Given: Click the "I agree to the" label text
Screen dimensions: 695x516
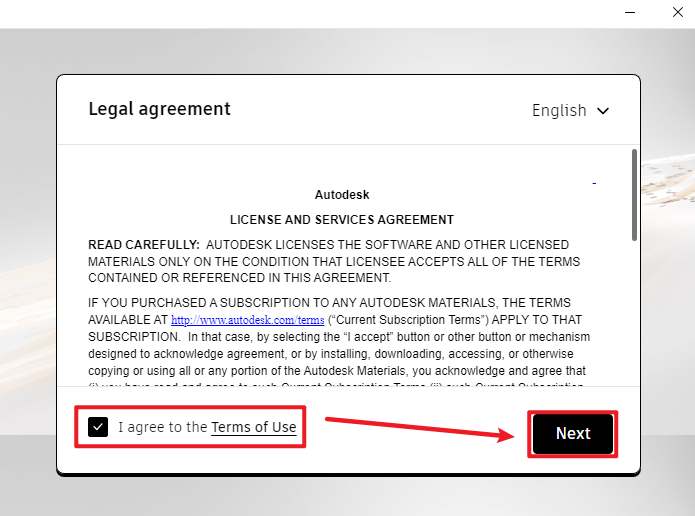Looking at the screenshot, I should click(x=163, y=427).
